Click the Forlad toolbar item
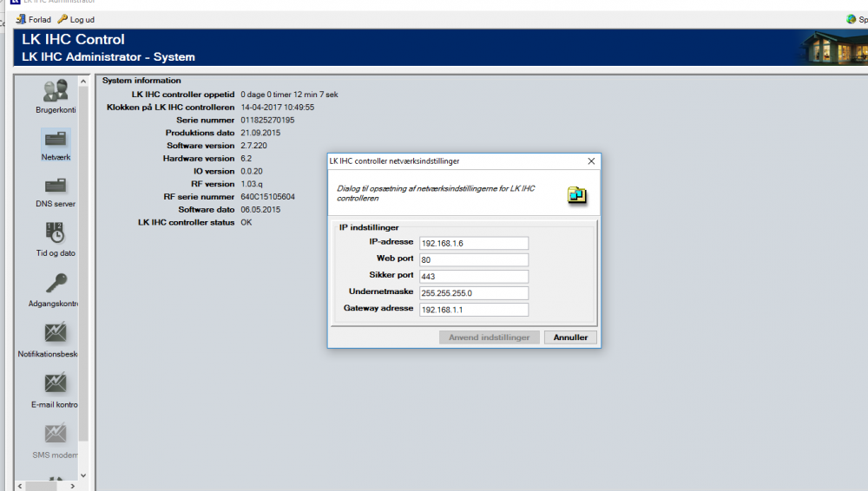The width and height of the screenshot is (868, 491). tap(34, 19)
